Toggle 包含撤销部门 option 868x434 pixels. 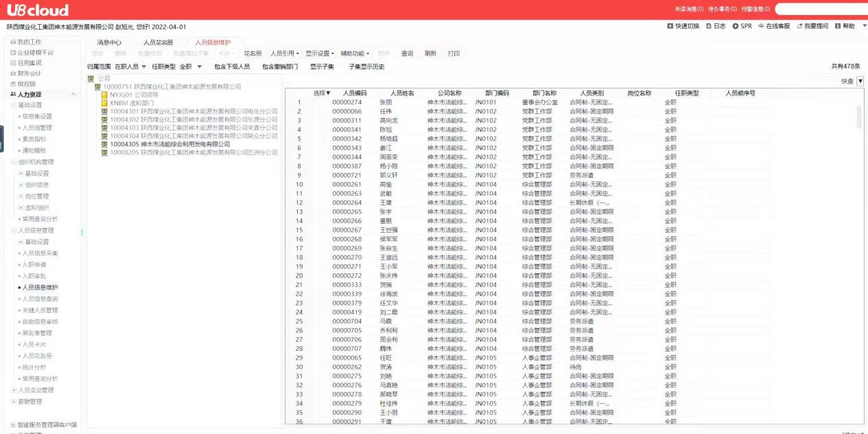[x=279, y=67]
